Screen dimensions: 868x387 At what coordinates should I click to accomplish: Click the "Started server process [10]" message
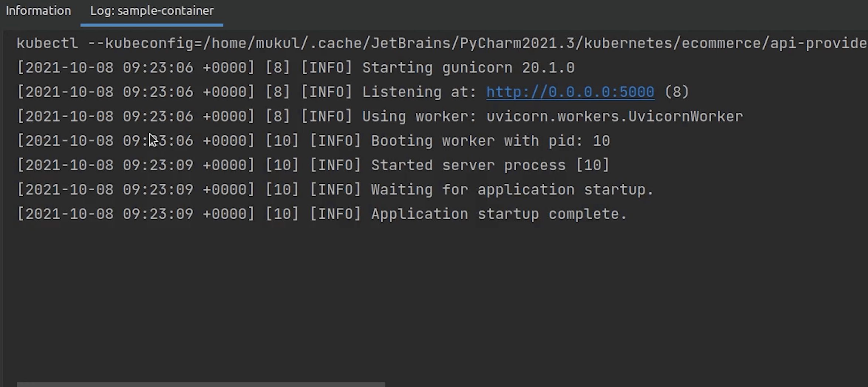pos(490,165)
